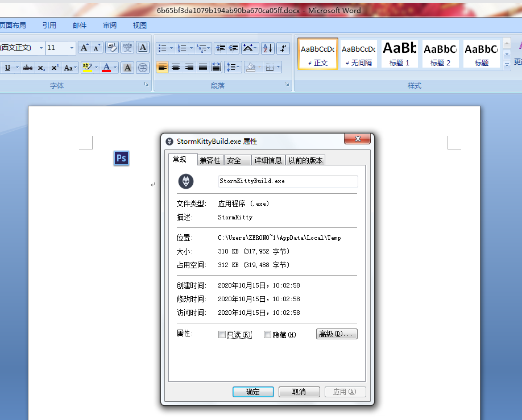Center the paragraph text
This screenshot has height=420, width=522.
(176, 67)
